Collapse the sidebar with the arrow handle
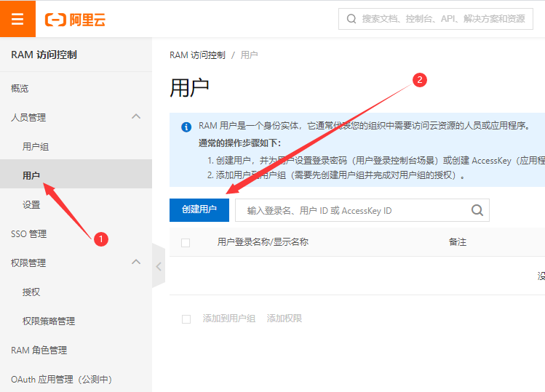The width and height of the screenshot is (545, 392). pos(159,266)
